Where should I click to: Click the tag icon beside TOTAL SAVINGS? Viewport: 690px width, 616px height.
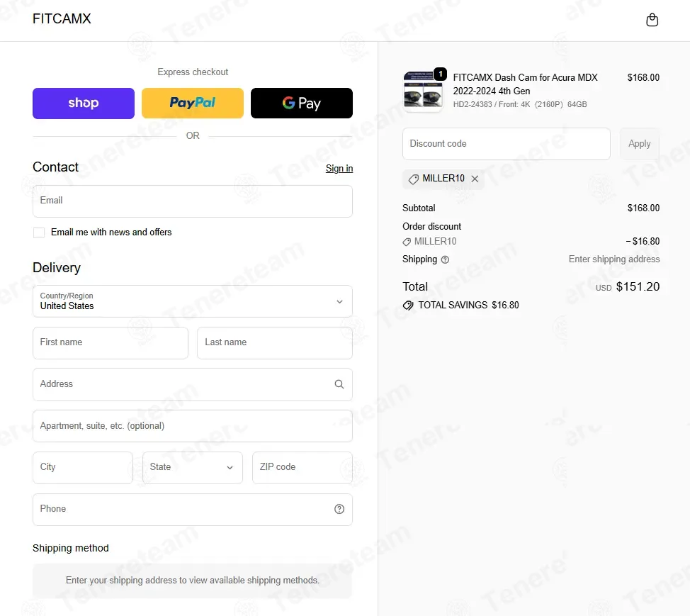(x=408, y=305)
